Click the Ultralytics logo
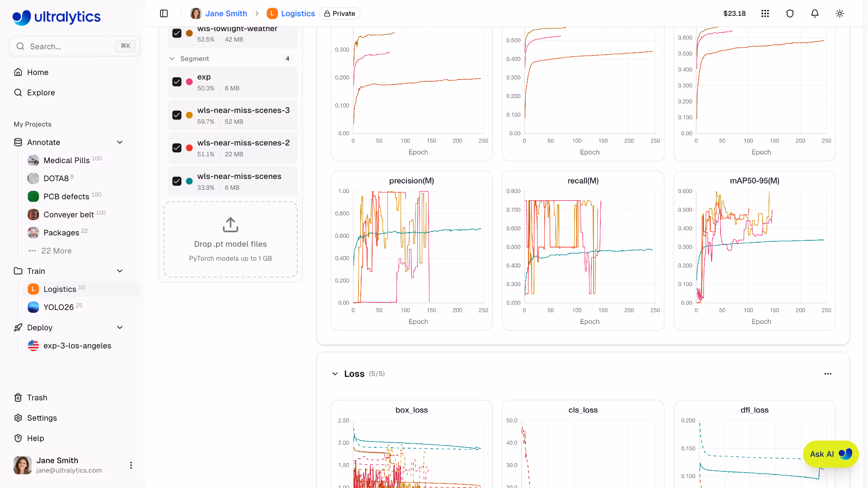Viewport: 868px width, 488px height. click(57, 17)
